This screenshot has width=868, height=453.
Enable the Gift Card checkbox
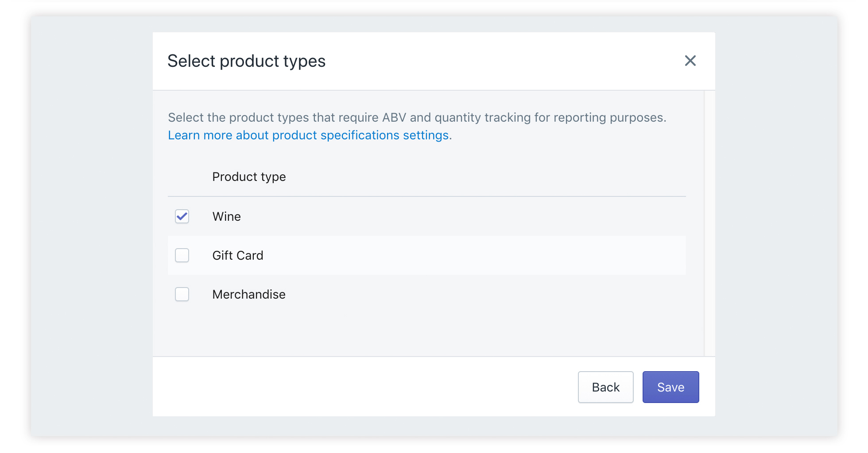point(182,255)
